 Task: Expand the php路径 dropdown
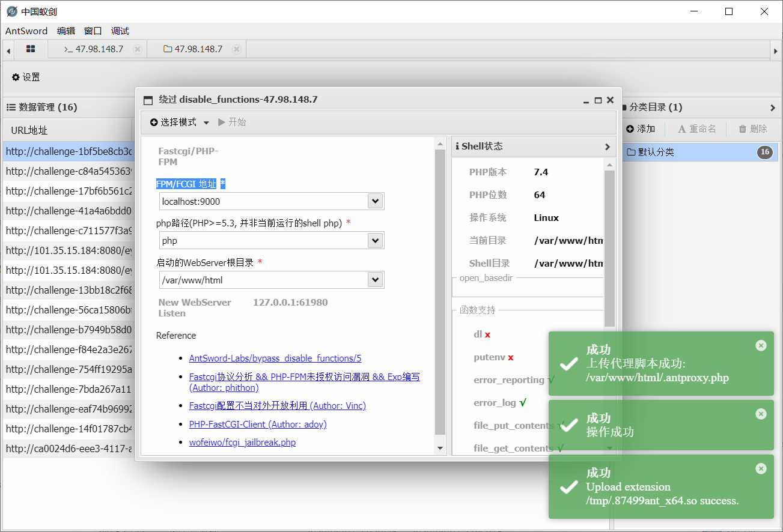374,240
